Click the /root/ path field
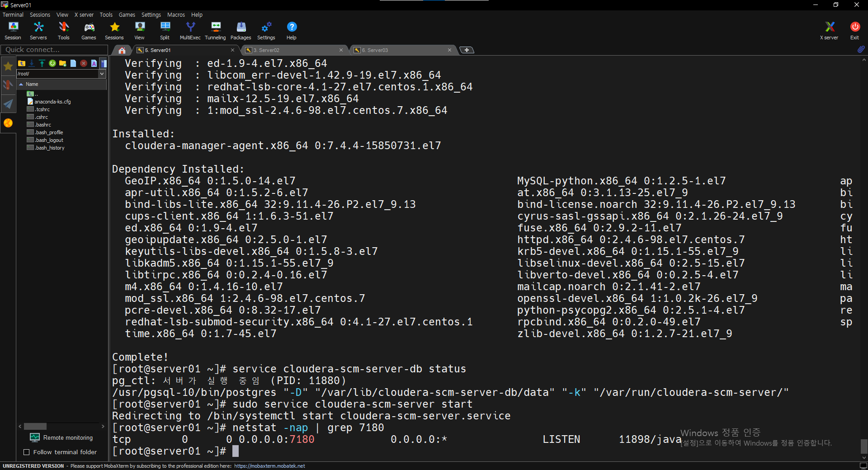This screenshot has width=868, height=470. (57, 74)
